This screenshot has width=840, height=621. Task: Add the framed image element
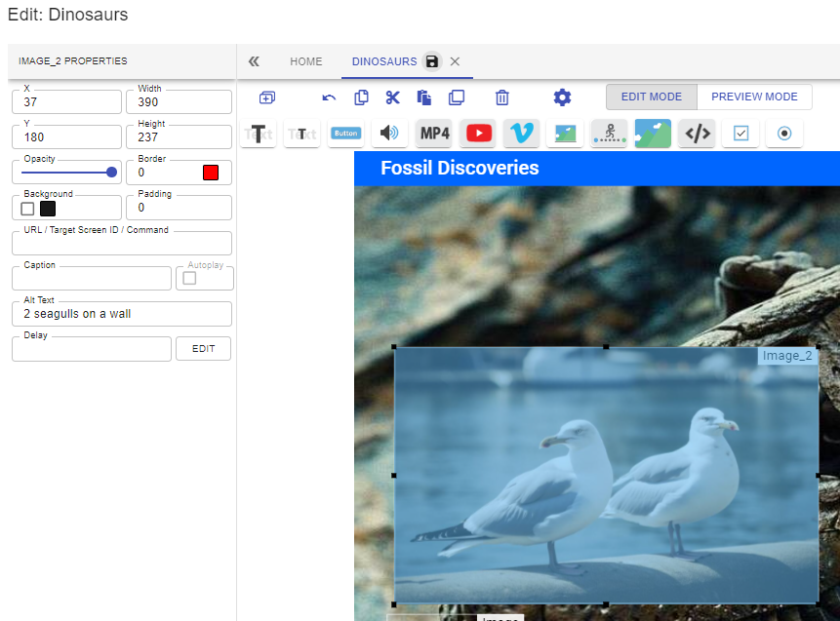[565, 134]
